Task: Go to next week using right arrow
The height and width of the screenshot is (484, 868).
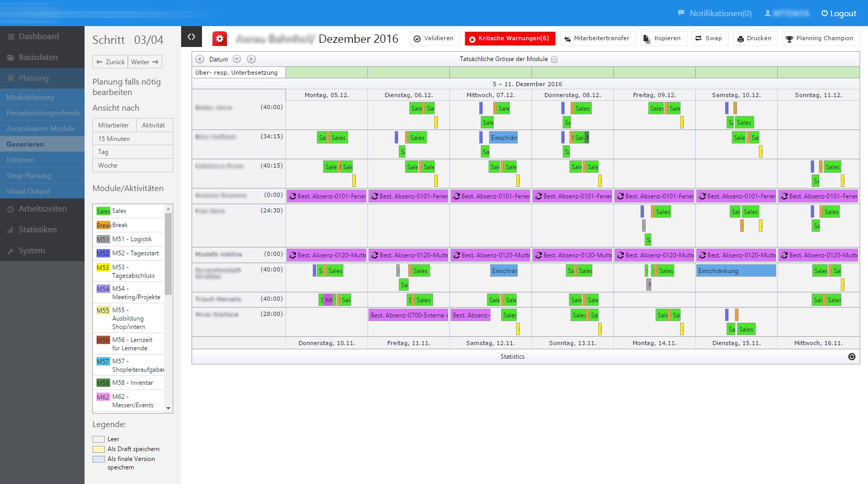Action: tap(251, 60)
